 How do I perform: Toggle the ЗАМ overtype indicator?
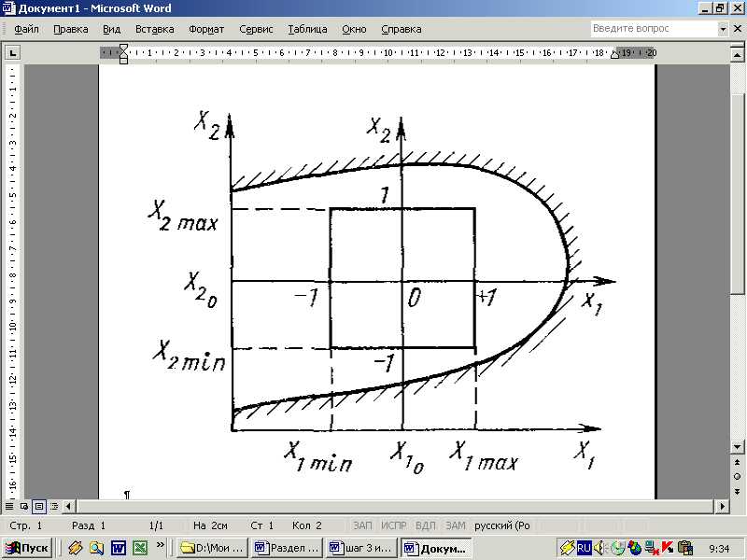click(456, 525)
